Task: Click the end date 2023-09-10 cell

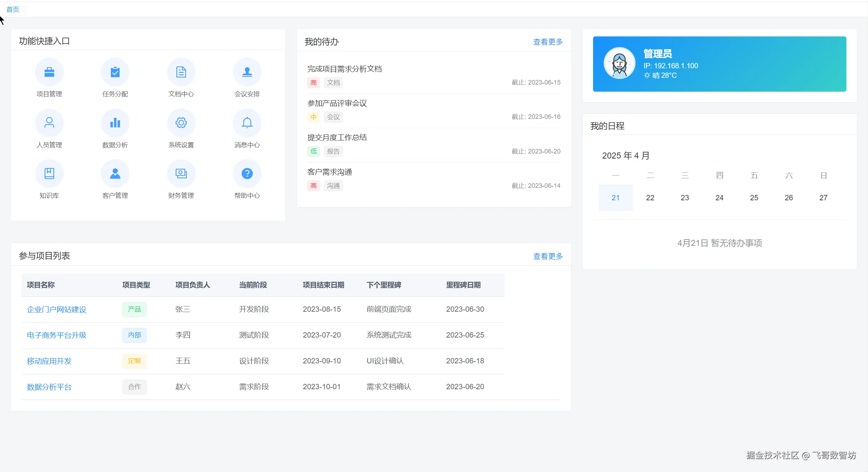Action: coord(322,361)
